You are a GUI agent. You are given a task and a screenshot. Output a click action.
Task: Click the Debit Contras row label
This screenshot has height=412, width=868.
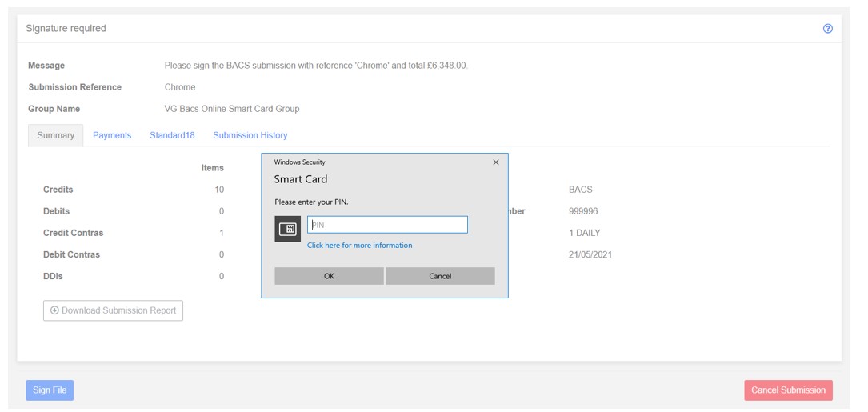click(71, 254)
